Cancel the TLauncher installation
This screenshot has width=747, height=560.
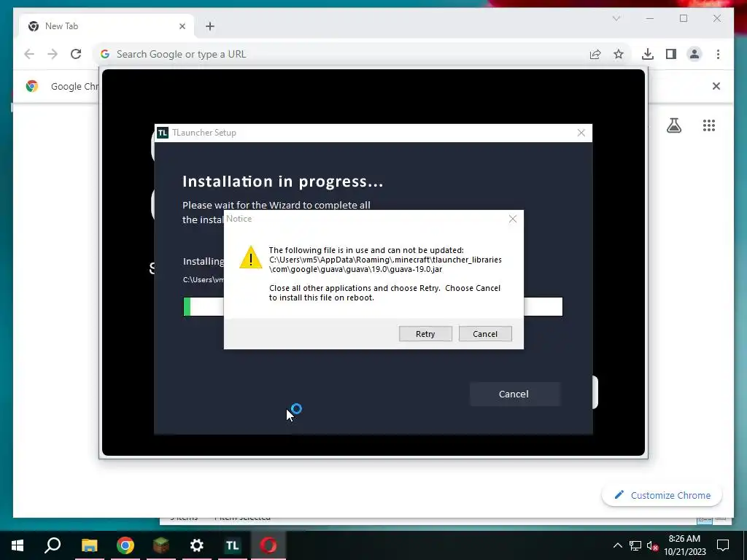(x=514, y=394)
